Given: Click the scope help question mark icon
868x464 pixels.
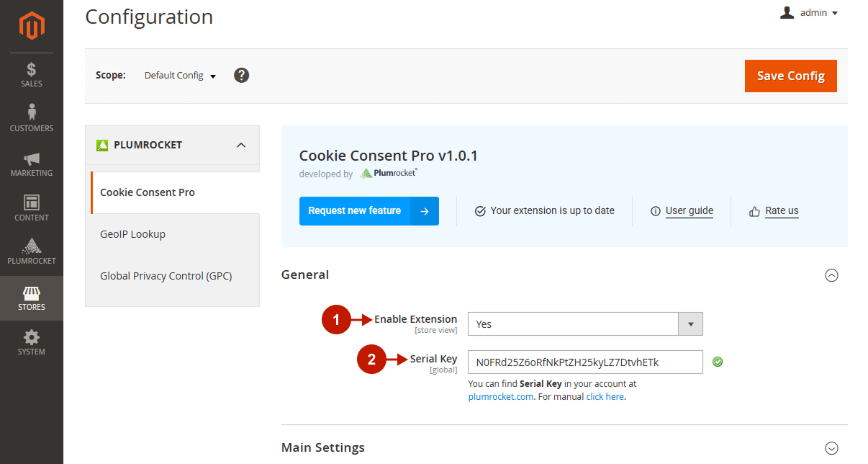Looking at the screenshot, I should (x=242, y=75).
